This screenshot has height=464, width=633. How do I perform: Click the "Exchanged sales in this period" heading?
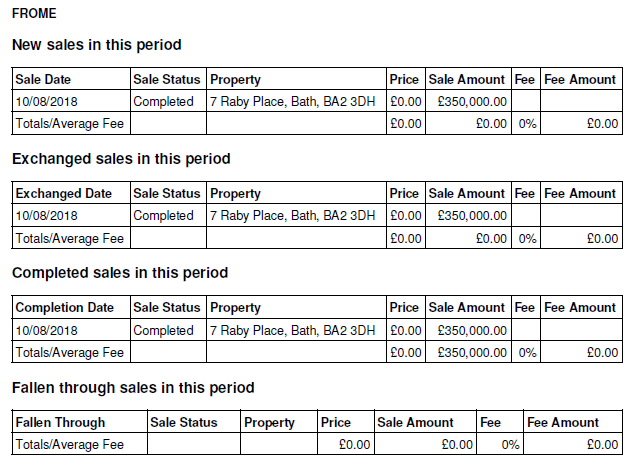click(x=121, y=159)
